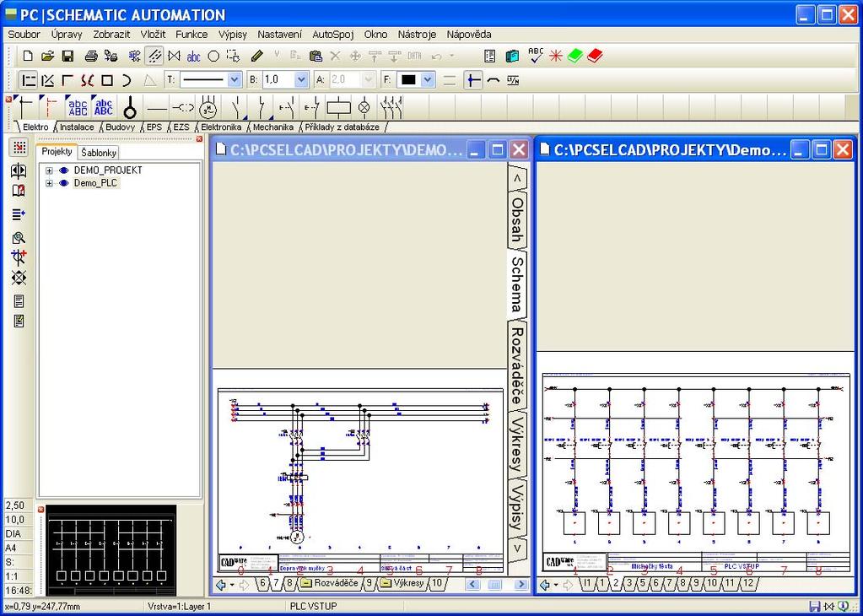Open the Výkresy page tab at bottom
The width and height of the screenshot is (863, 616).
(402, 583)
